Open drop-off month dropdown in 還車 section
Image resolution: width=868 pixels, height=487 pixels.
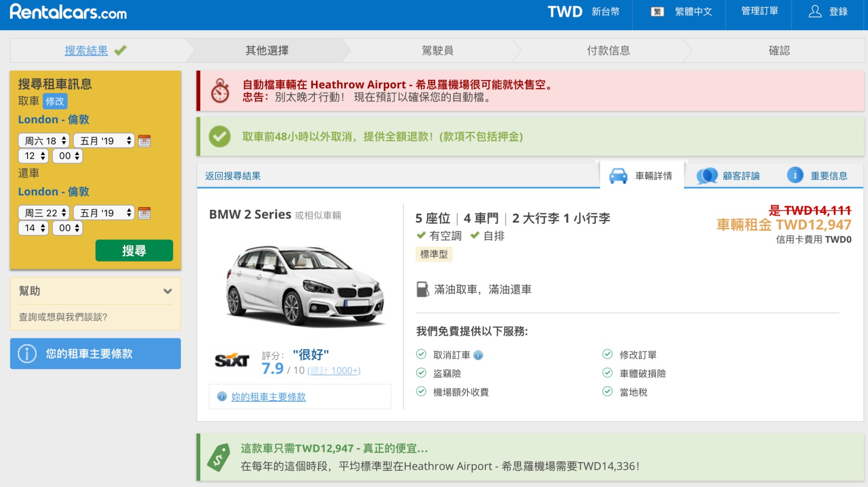104,213
